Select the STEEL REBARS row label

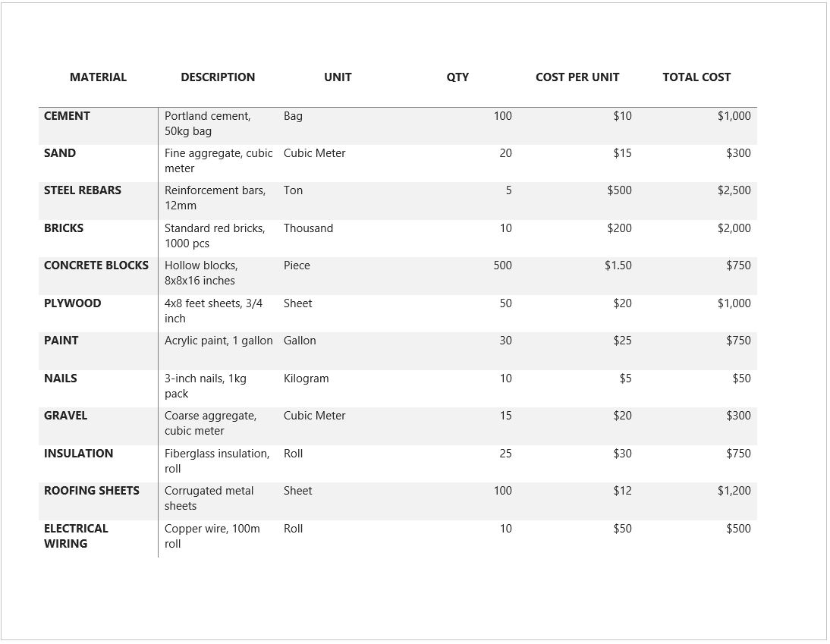83,190
